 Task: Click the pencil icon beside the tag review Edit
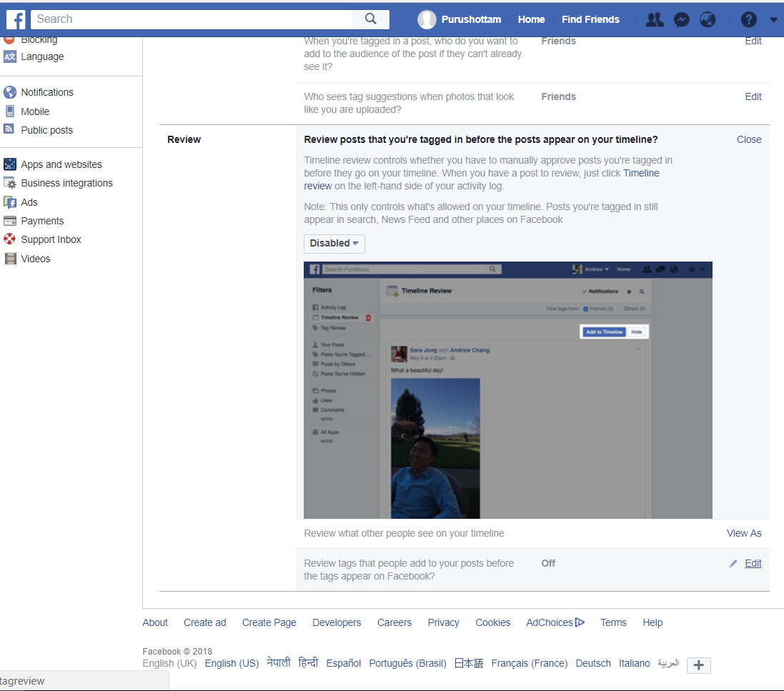pos(733,563)
